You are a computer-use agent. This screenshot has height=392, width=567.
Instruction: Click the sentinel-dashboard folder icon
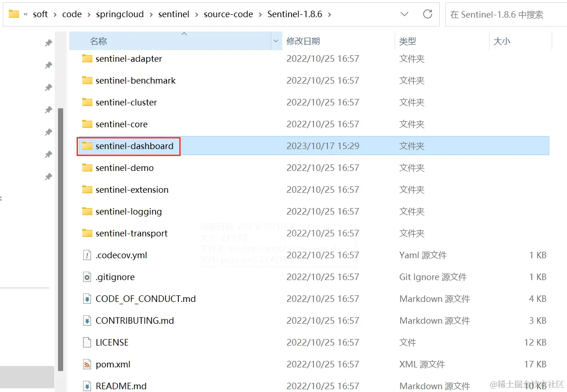(87, 146)
